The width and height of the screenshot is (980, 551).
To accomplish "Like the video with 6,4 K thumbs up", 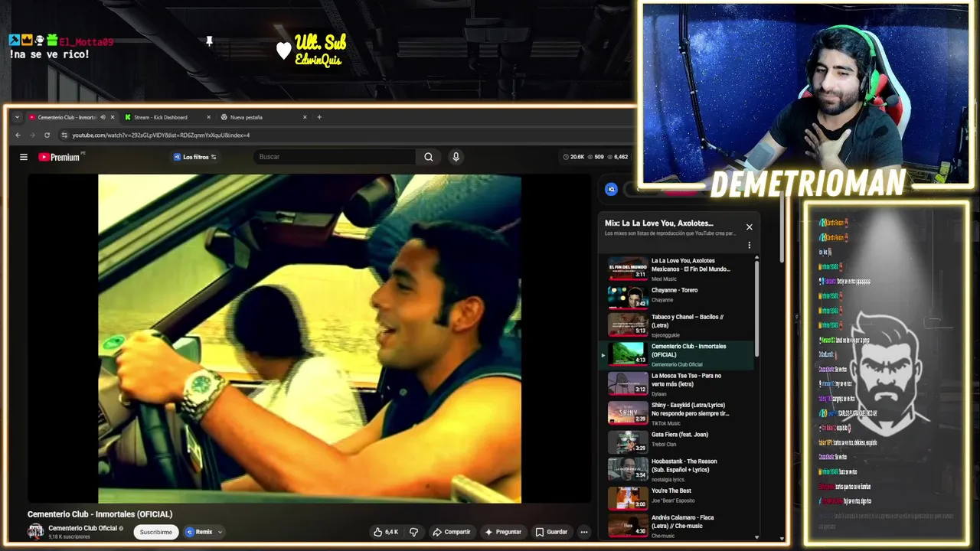I will click(387, 532).
